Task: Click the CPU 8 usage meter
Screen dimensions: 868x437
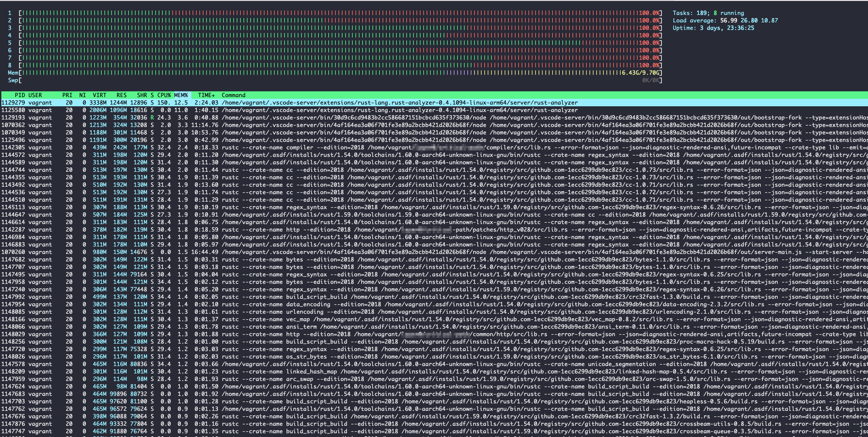Action: point(335,65)
